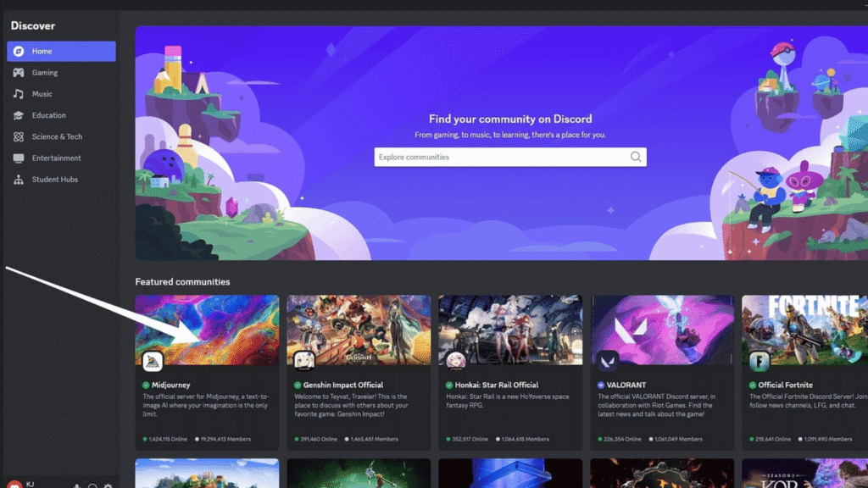Open the Fortnite banner image

[805, 330]
